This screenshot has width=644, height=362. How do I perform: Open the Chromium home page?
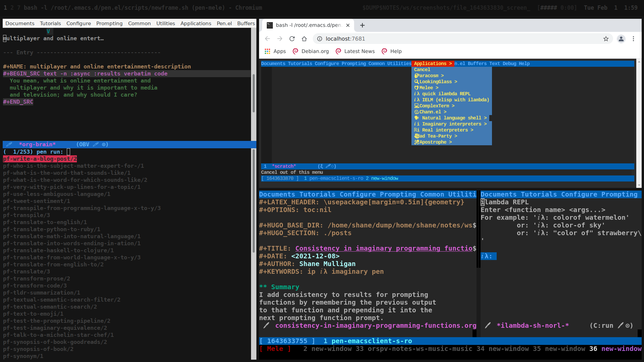[x=304, y=39]
